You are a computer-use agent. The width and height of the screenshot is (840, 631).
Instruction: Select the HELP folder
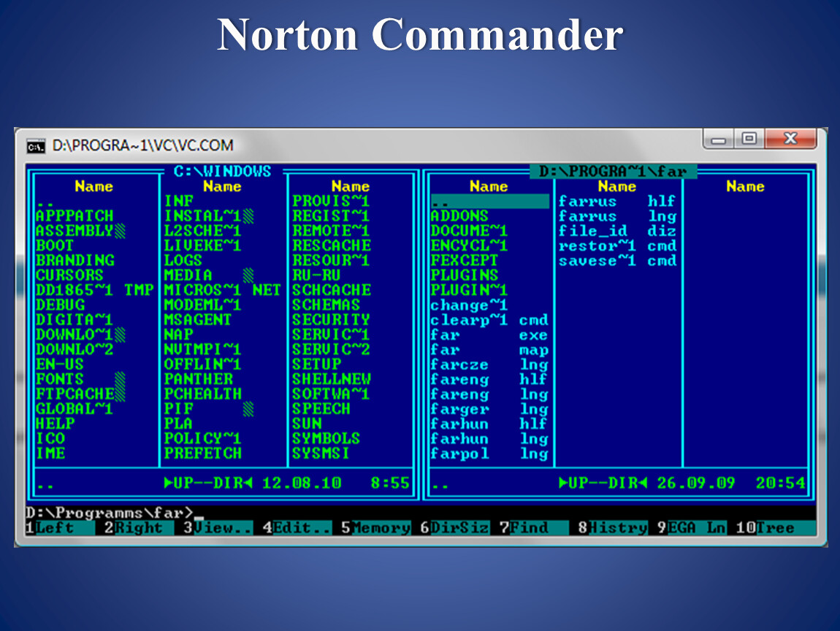pos(56,424)
